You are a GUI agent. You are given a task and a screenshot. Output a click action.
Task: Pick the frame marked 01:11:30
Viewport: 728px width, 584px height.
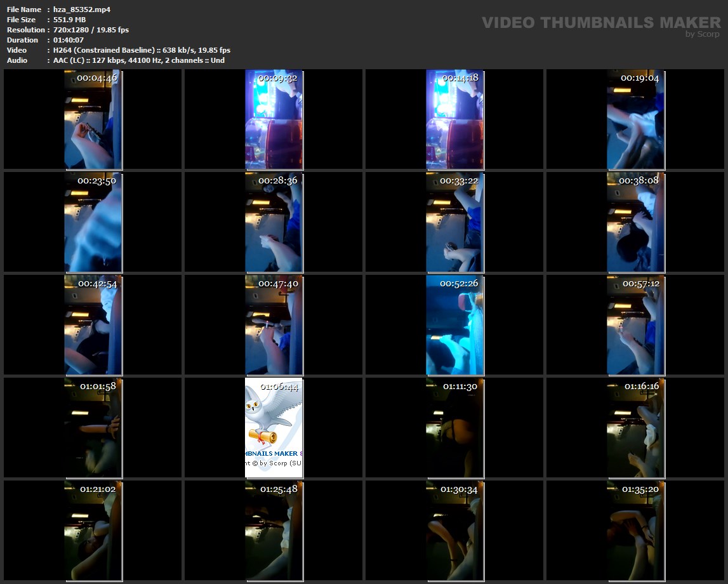point(455,428)
